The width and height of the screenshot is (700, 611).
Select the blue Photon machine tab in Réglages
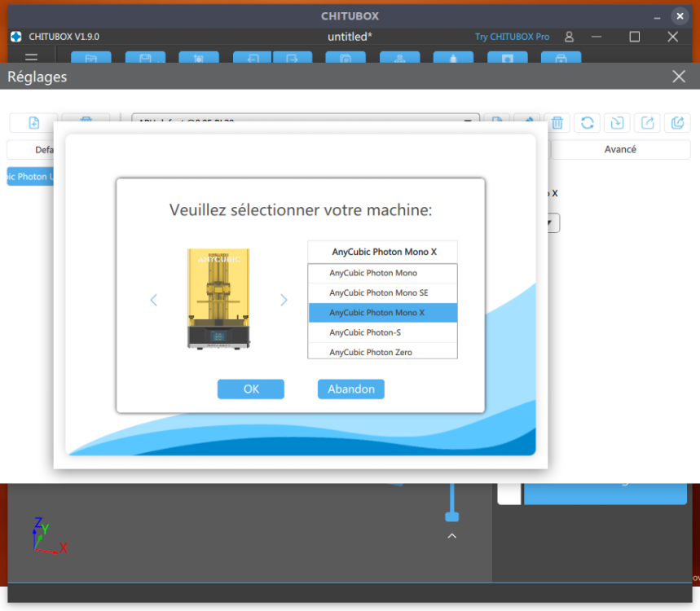click(x=30, y=177)
